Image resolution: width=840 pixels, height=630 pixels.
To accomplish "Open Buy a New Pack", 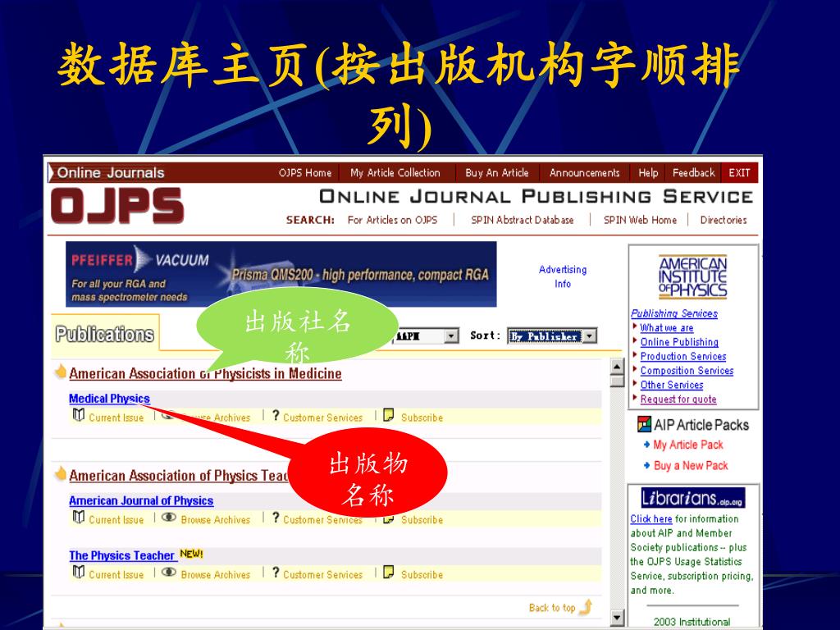I will (x=691, y=466).
